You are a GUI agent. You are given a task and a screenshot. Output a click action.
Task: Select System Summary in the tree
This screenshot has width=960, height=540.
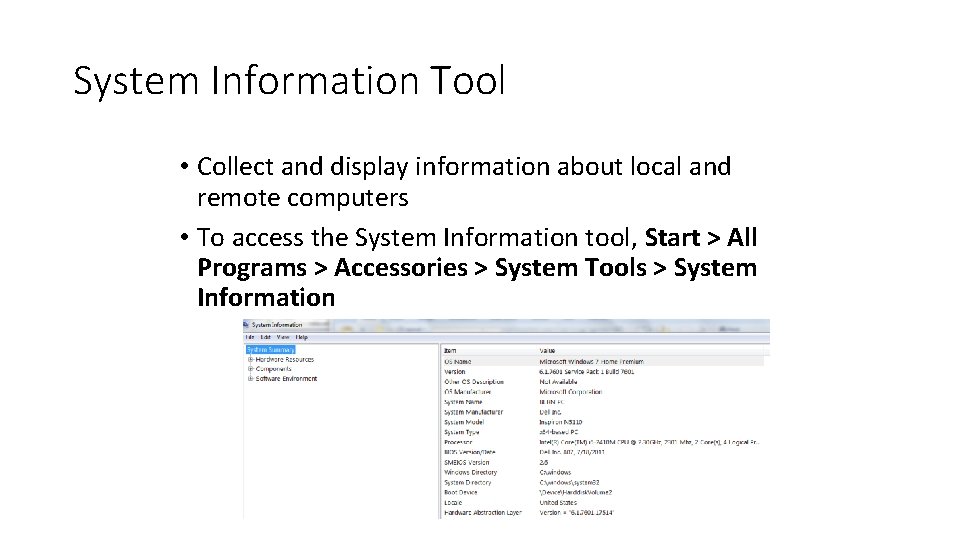click(x=271, y=350)
